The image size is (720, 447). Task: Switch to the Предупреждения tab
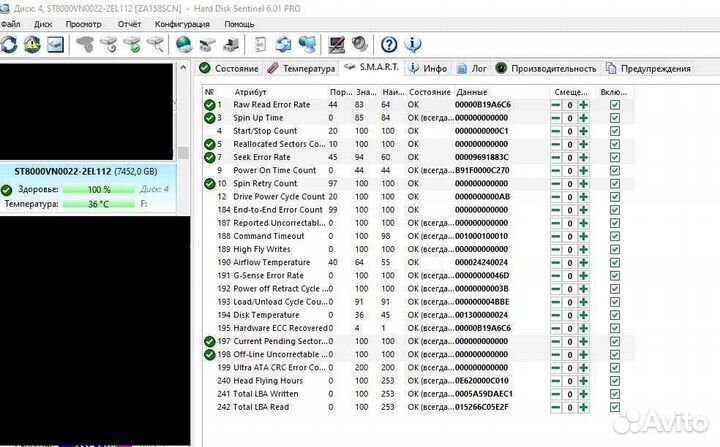coord(648,68)
